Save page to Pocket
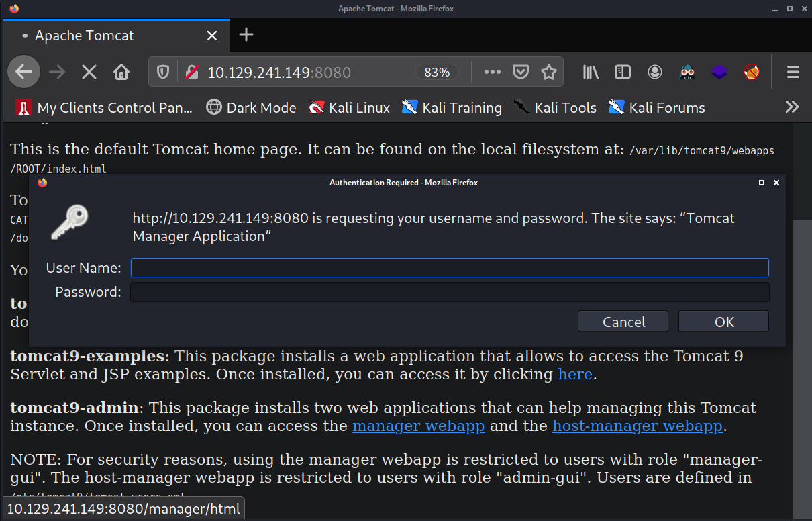Viewport: 812px width, 521px height. [520, 72]
